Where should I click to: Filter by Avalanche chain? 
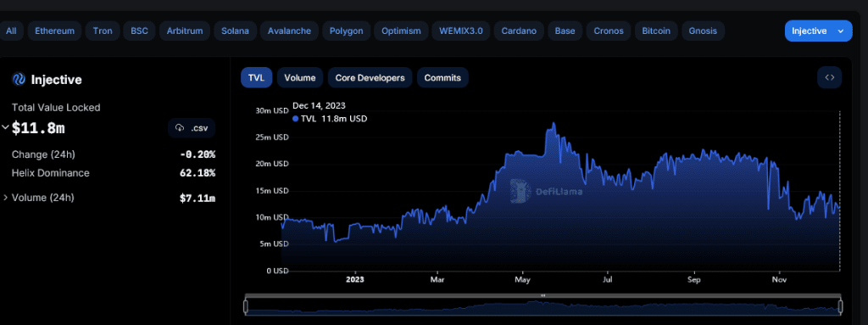(x=290, y=31)
